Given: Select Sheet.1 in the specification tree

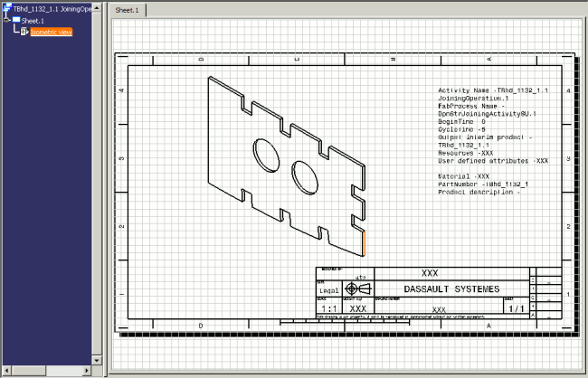Looking at the screenshot, I should click(x=34, y=19).
